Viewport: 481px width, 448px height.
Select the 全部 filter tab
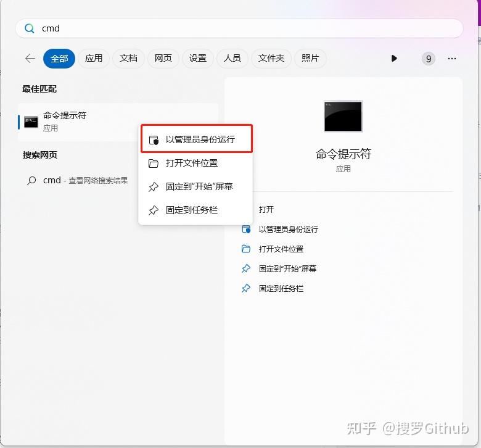pos(59,59)
